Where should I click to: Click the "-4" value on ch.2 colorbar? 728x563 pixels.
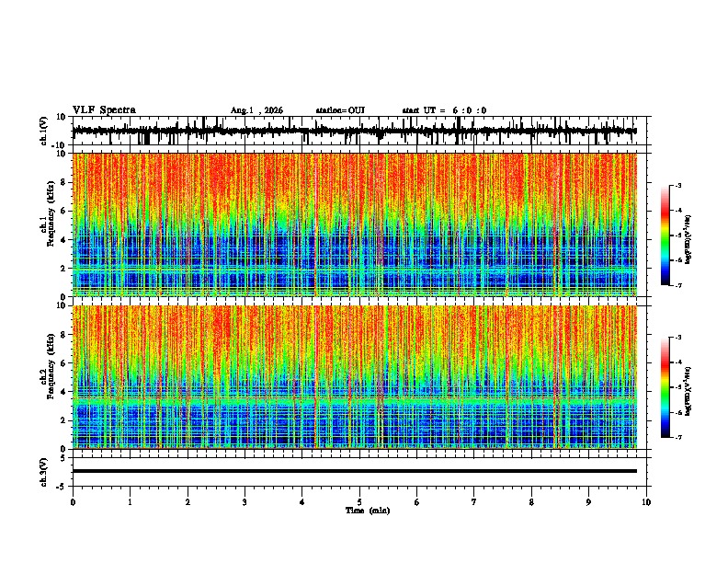coord(677,362)
